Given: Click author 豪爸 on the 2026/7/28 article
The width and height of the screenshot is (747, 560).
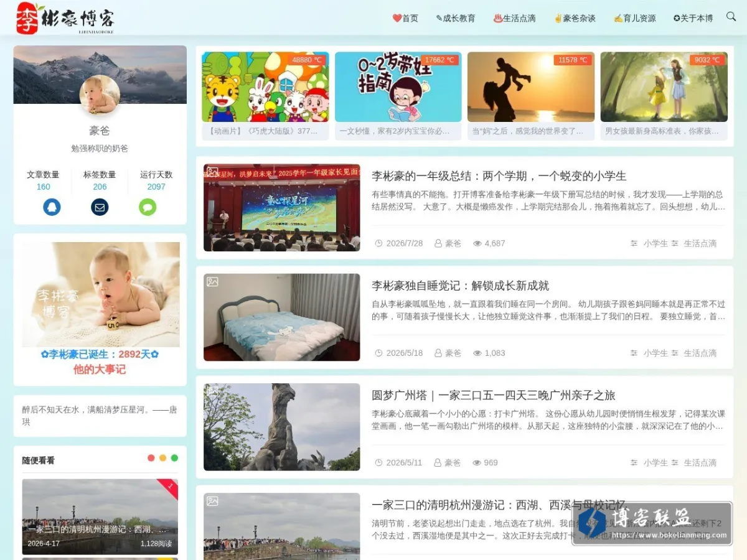Looking at the screenshot, I should point(448,243).
